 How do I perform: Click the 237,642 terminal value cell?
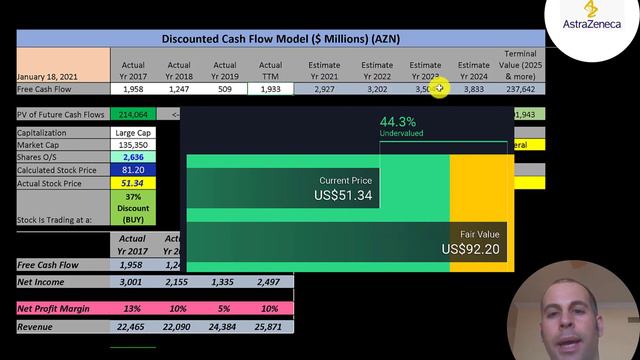(520, 89)
